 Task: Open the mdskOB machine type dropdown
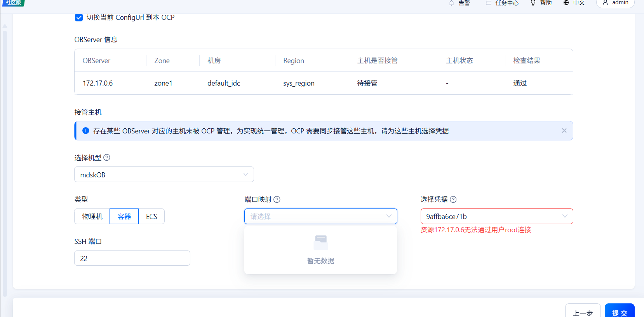164,174
